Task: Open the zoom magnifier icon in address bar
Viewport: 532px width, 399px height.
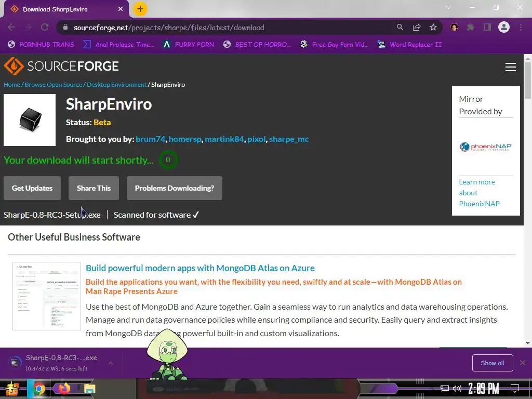Action: (400, 28)
